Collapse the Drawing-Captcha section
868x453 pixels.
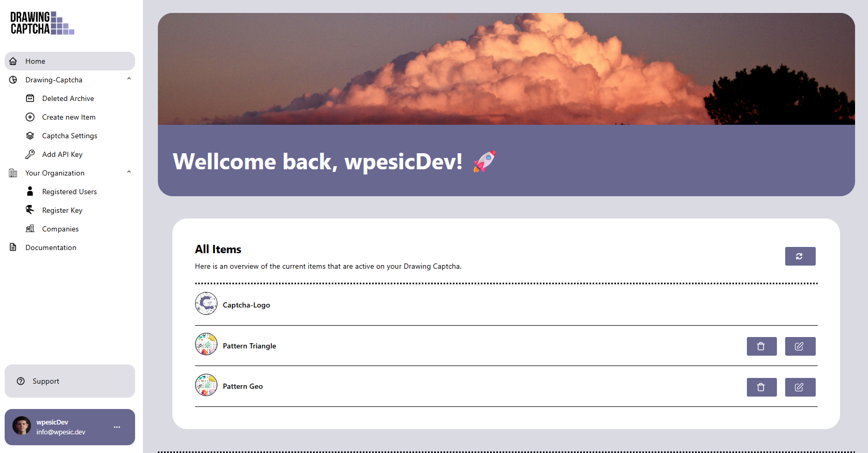[x=129, y=79]
